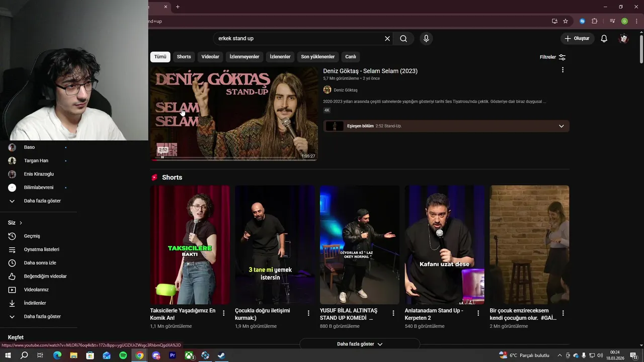Open the Windows Start menu

point(8,355)
